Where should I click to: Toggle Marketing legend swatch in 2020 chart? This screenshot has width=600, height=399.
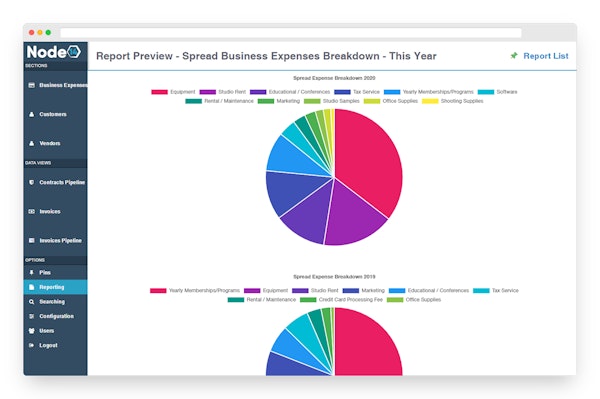click(266, 101)
